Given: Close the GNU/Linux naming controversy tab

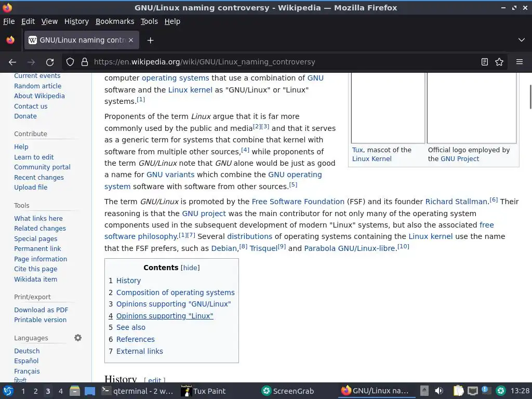Looking at the screenshot, I should 131,40.
